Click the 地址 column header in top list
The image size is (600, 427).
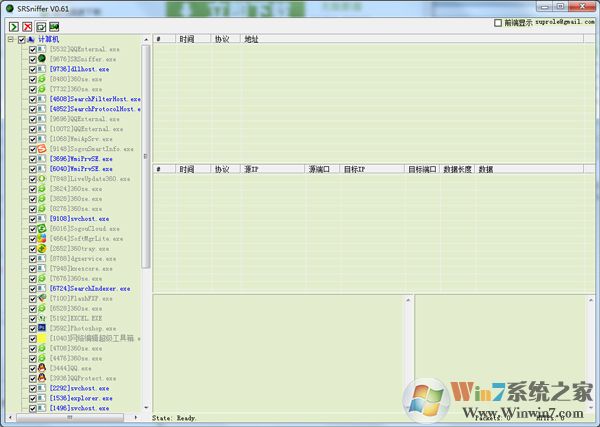pyautogui.click(x=252, y=39)
